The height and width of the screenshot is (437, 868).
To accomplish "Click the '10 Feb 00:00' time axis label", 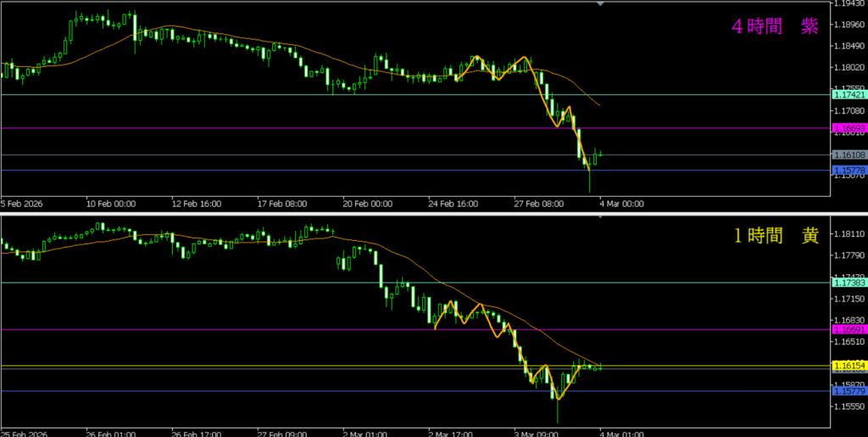I will (x=110, y=204).
